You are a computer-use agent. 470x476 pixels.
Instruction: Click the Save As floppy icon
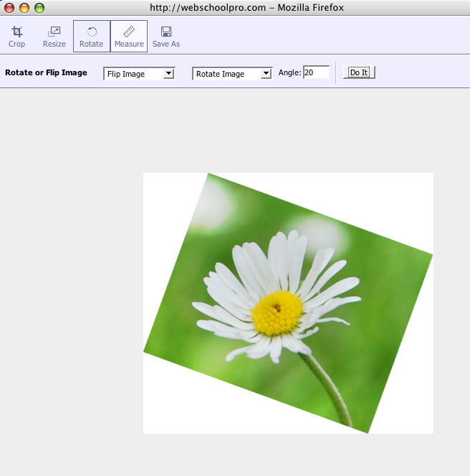pos(166,32)
